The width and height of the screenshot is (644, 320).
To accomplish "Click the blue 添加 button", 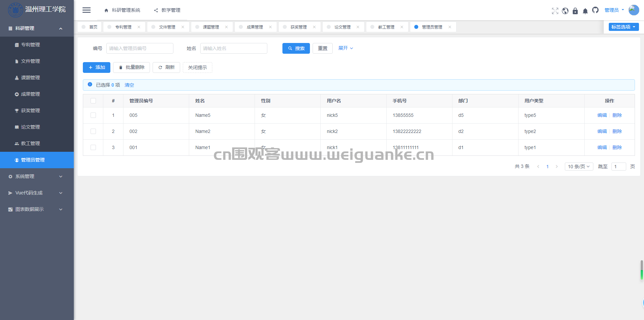I will (x=97, y=67).
